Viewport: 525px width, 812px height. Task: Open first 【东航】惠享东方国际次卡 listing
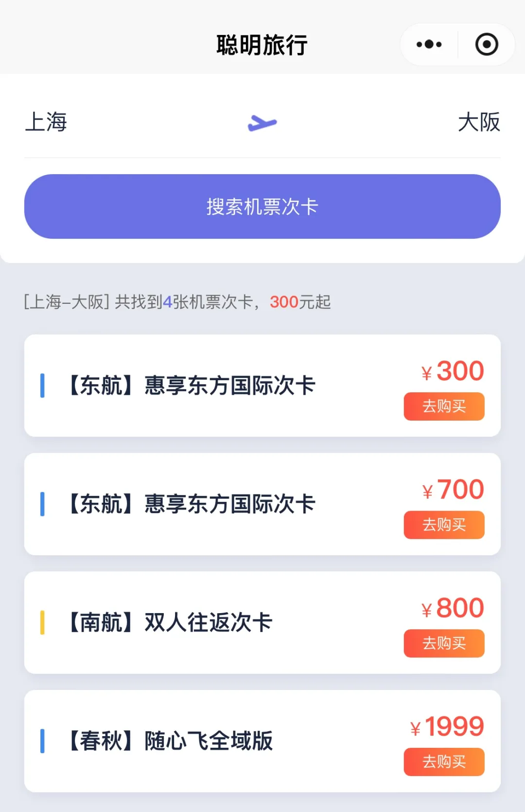coord(191,386)
